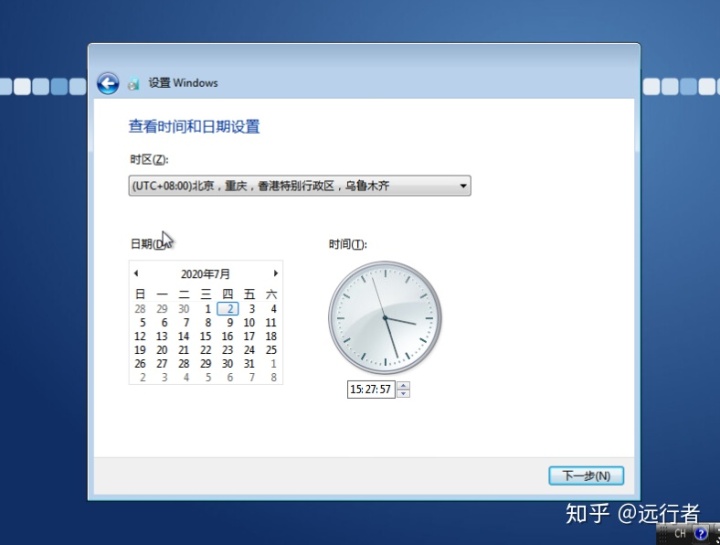Select black July 4 in the first row
The width and height of the screenshot is (720, 545).
click(x=273, y=309)
